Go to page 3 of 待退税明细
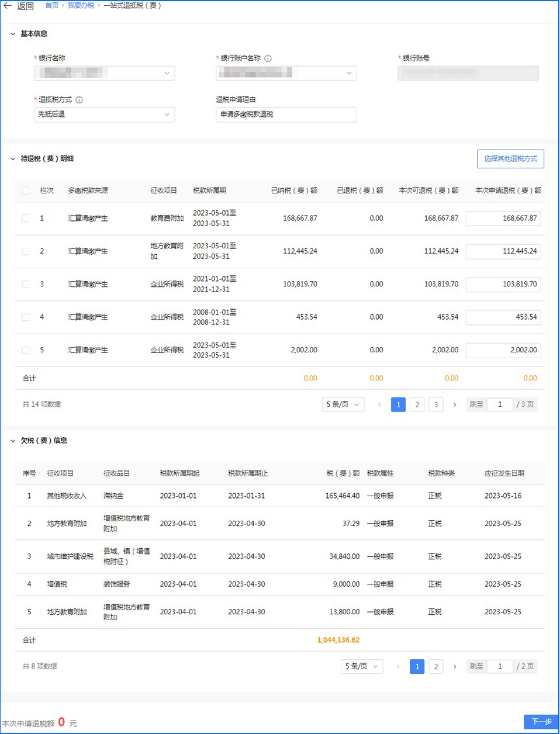 point(435,404)
